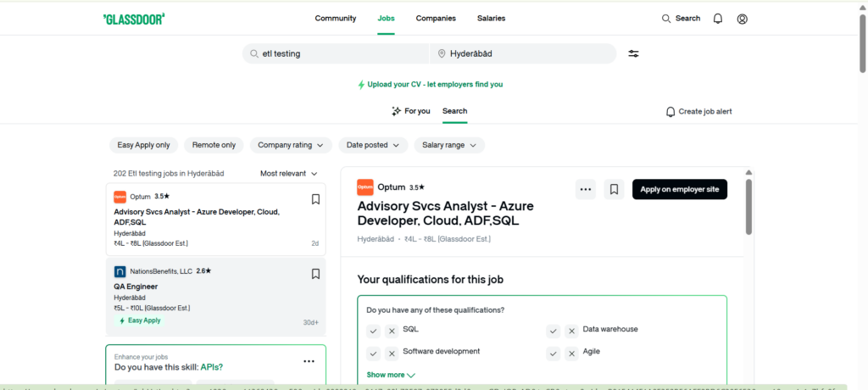868x390 pixels.
Task: Mark SQL qualification with the check button
Action: tap(373, 331)
